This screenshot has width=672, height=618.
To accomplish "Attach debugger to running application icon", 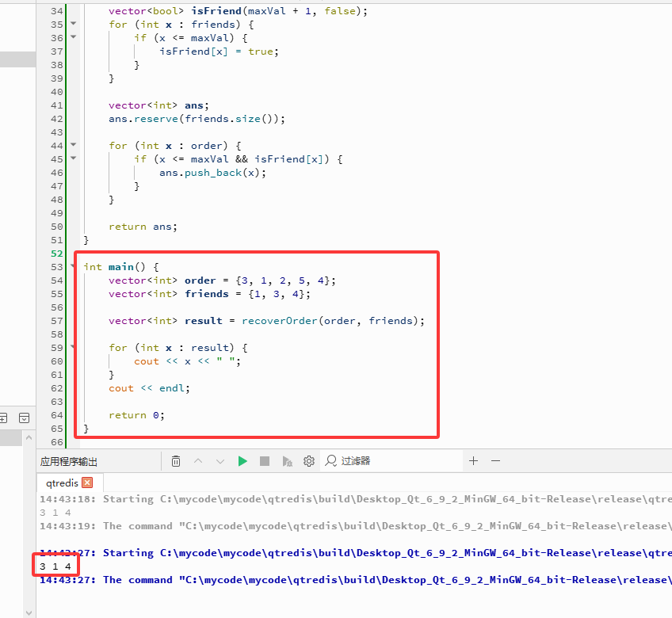I will pos(287,462).
